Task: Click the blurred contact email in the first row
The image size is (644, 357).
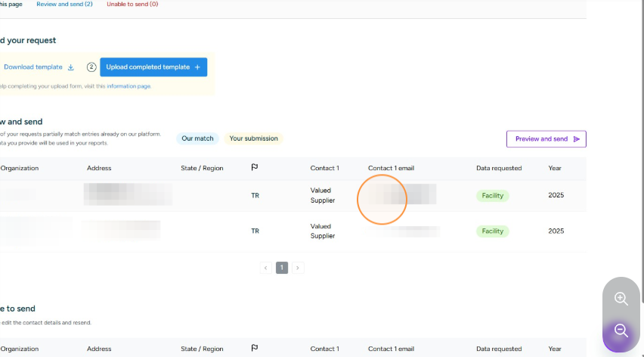Action: (402, 194)
